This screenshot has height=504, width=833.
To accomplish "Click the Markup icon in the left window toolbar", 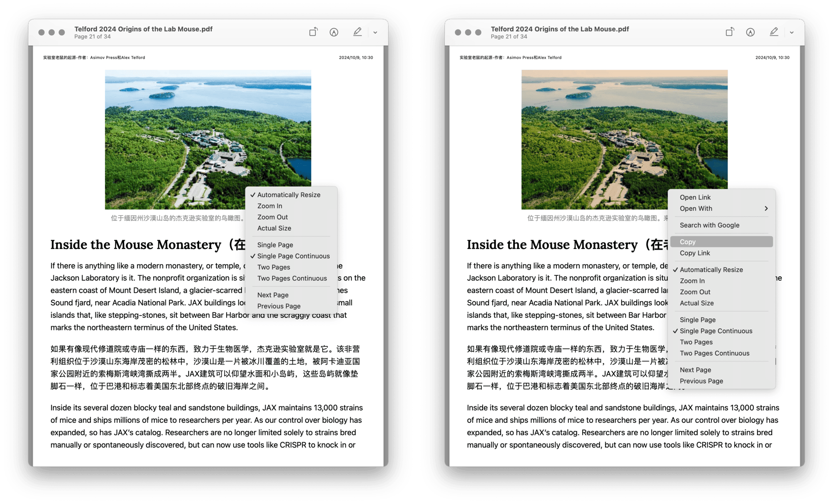I will pyautogui.click(x=334, y=32).
